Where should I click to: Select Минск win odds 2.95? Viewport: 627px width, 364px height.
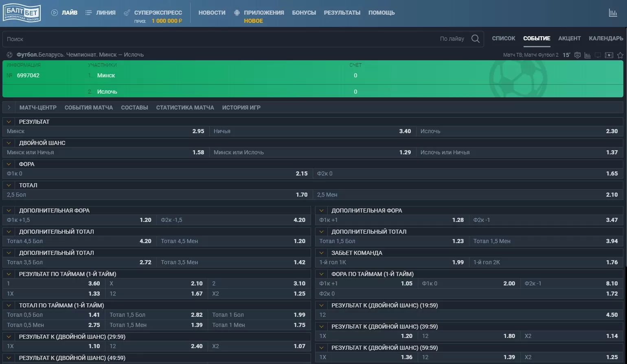coord(198,131)
